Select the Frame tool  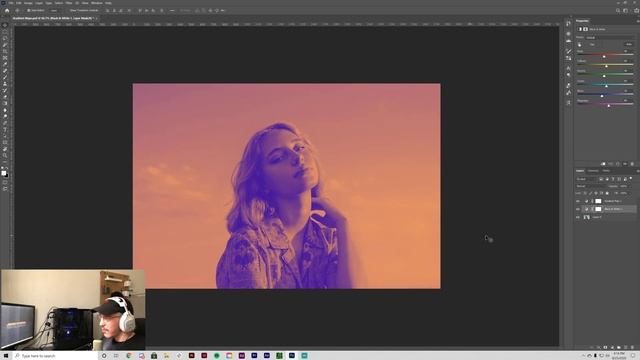tap(5, 58)
